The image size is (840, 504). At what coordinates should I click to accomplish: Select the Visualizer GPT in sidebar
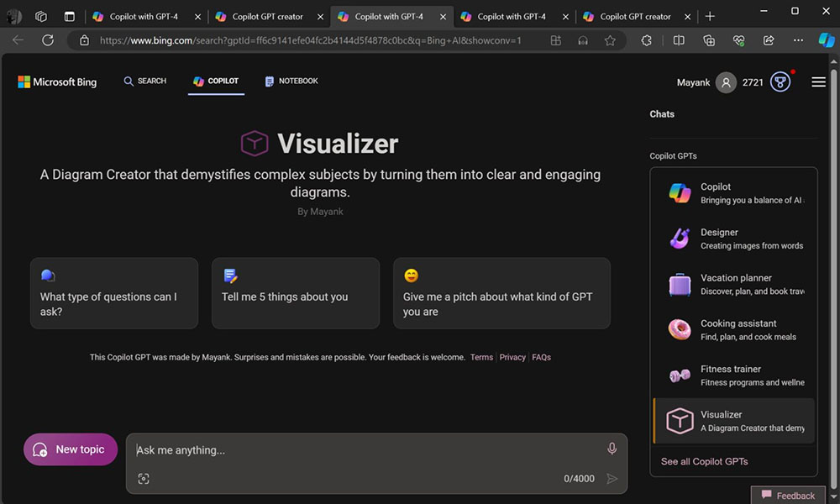pyautogui.click(x=733, y=421)
